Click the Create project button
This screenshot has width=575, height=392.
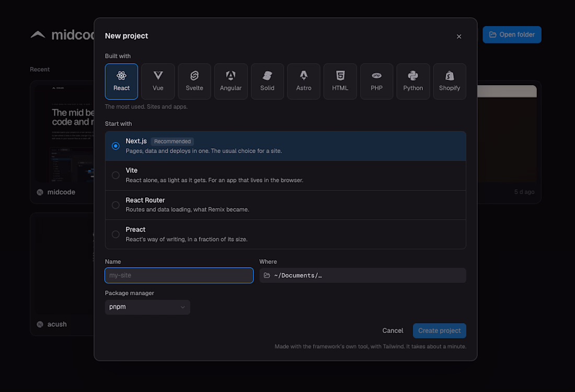pyautogui.click(x=439, y=331)
